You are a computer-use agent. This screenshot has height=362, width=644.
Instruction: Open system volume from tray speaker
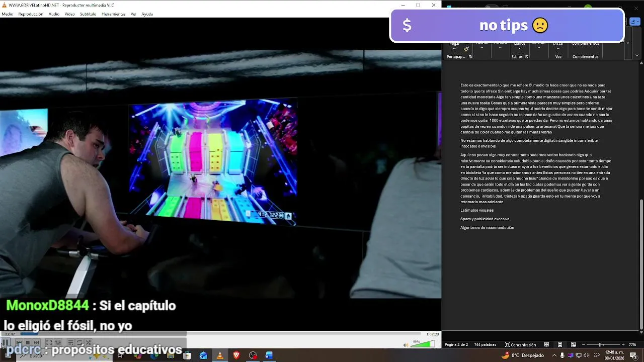(587, 355)
